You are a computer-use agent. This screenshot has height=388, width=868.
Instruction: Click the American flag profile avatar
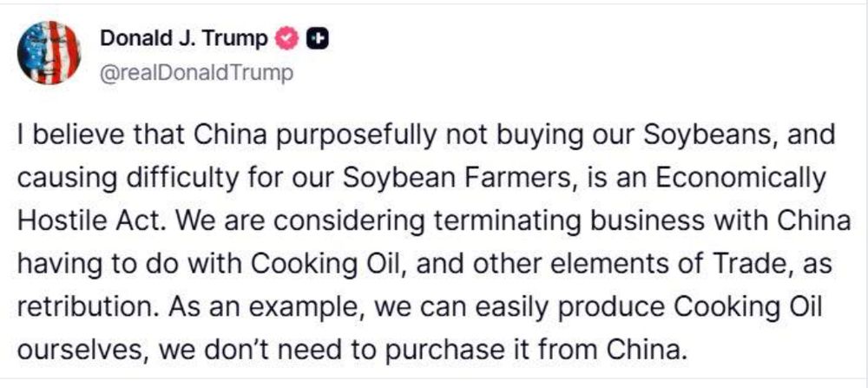[49, 52]
